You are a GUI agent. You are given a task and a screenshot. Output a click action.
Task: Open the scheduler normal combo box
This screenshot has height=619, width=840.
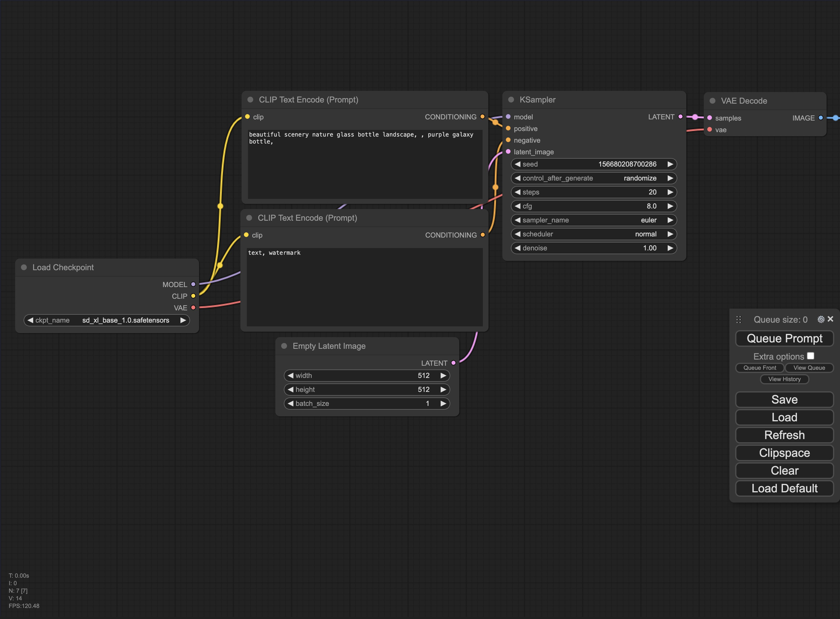point(593,234)
